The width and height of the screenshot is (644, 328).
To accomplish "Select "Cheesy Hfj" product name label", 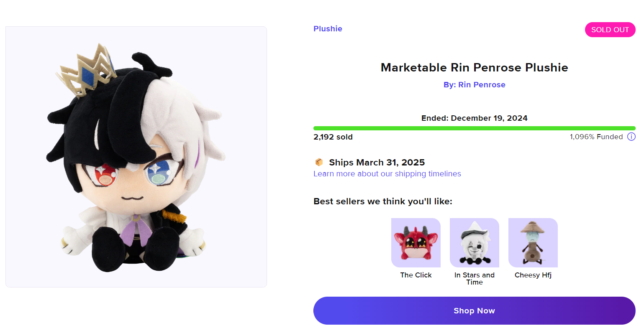I will (533, 275).
